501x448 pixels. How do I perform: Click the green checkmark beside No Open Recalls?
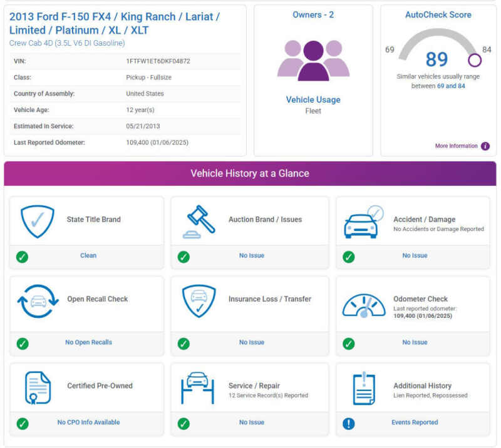point(23,344)
